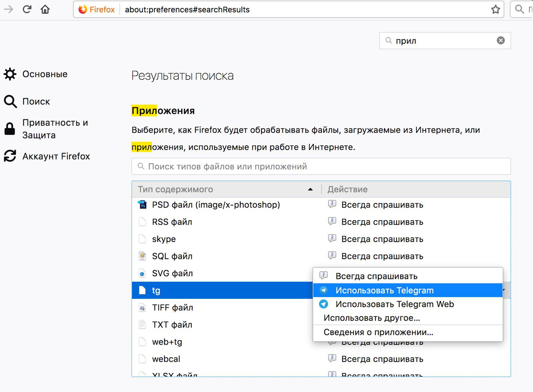Clear the preferences search with the X icon
533x392 pixels.
501,40
